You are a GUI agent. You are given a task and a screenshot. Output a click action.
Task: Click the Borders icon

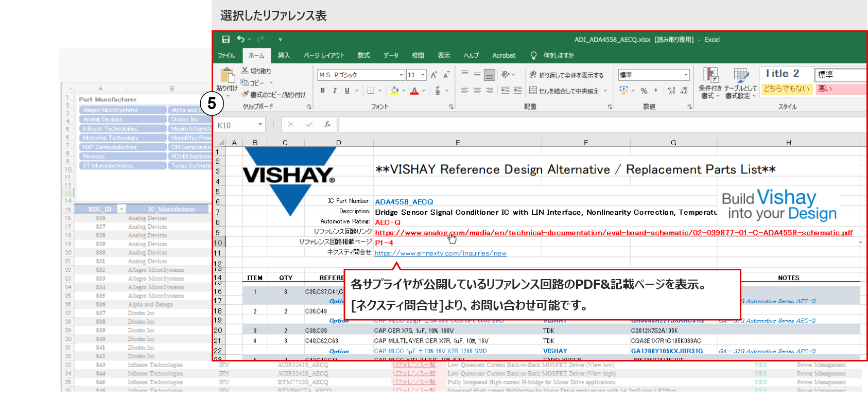point(371,91)
